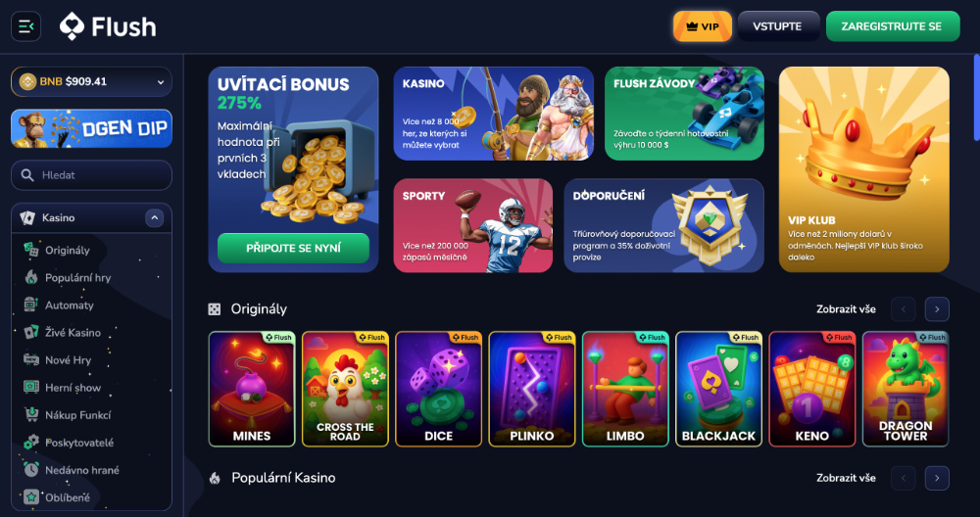Viewport: 980px width, 517px height.
Task: Open the Nákup Funkcí cart icon
Action: point(31,414)
